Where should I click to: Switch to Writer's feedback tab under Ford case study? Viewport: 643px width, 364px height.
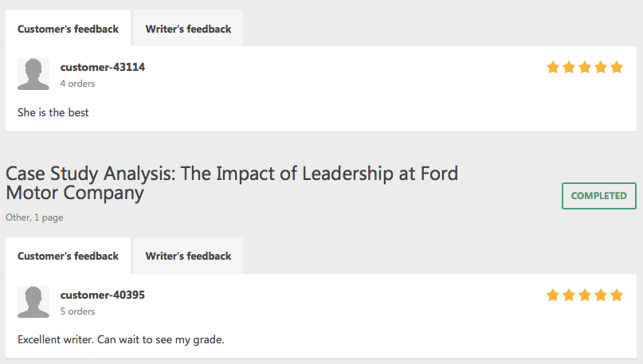tap(188, 256)
